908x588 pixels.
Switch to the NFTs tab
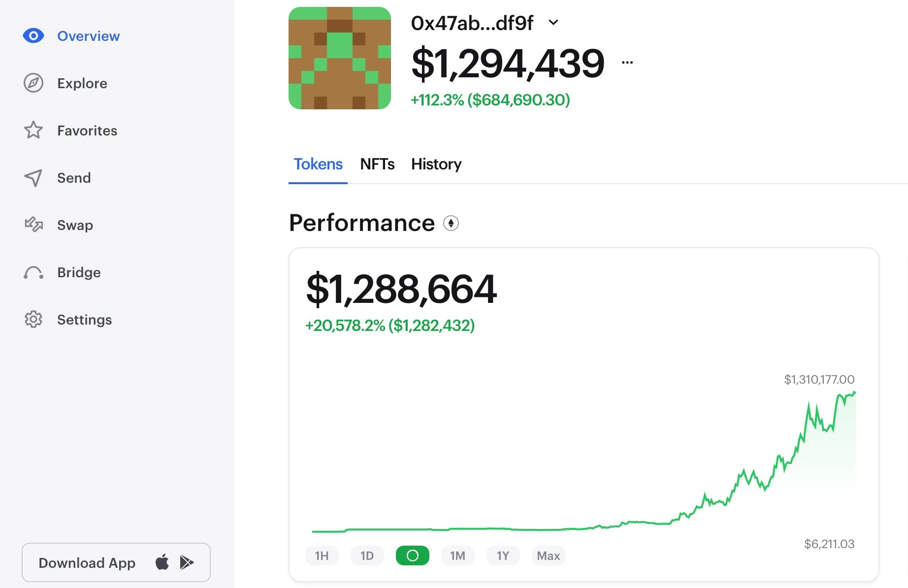(377, 164)
